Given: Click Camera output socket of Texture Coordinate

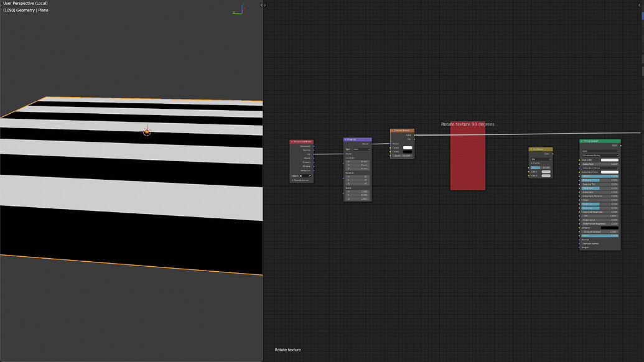Looking at the screenshot, I should pyautogui.click(x=314, y=162).
